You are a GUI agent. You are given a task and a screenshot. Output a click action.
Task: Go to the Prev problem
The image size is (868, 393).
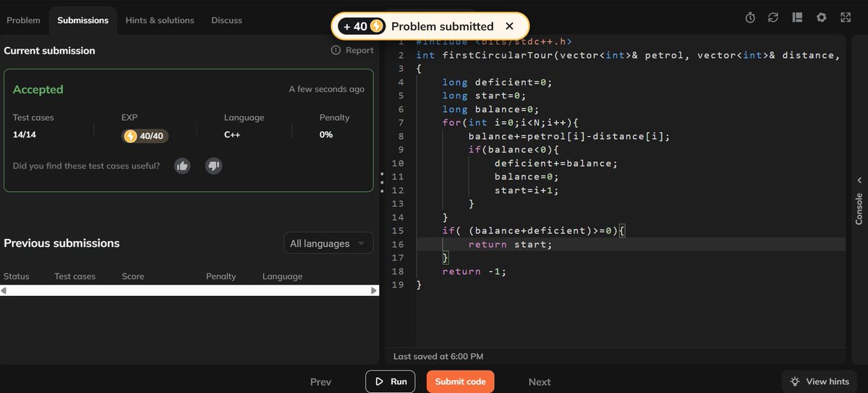[x=320, y=382]
